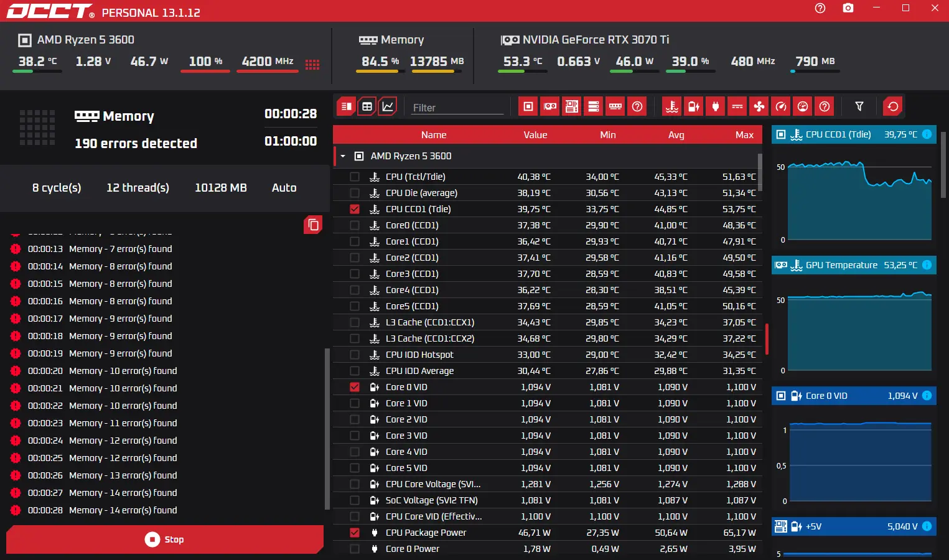Toggle the fan sensor type filter
This screenshot has width=949, height=560.
[x=759, y=106]
